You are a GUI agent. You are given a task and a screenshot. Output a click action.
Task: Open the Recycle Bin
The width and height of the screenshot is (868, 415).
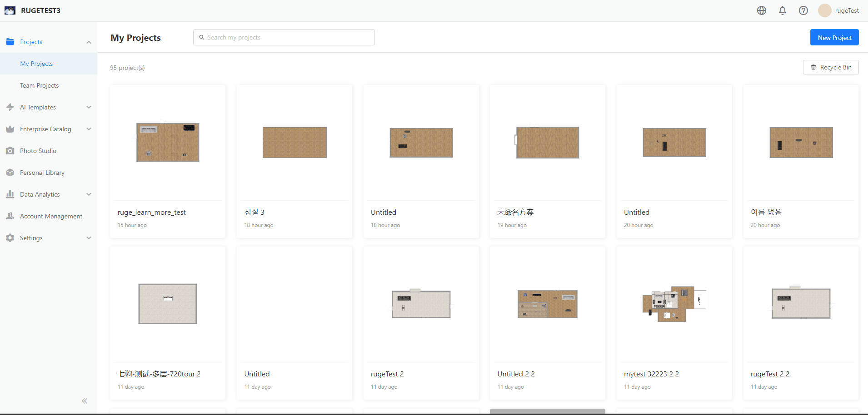tap(831, 67)
